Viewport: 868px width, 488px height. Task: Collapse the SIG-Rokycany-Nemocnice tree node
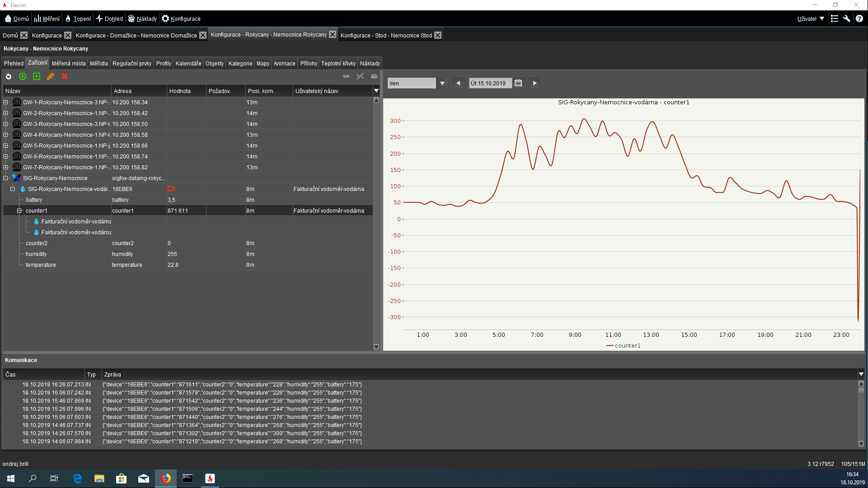click(6, 178)
